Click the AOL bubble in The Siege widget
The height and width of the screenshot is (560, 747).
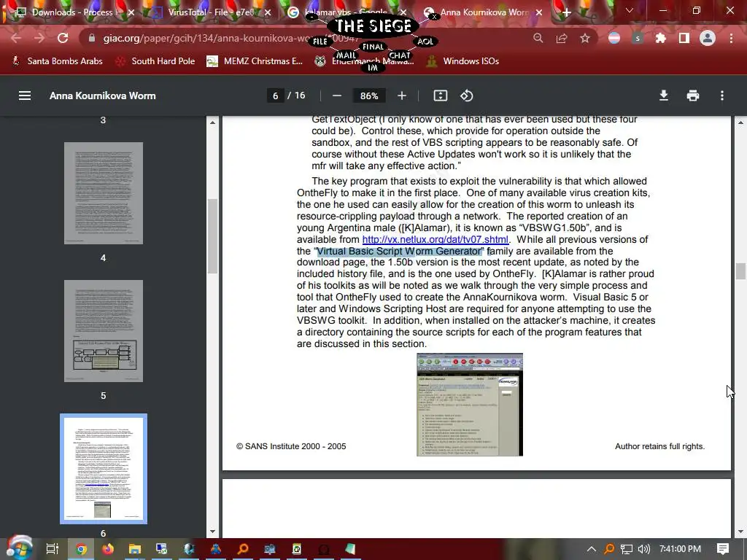click(x=425, y=42)
